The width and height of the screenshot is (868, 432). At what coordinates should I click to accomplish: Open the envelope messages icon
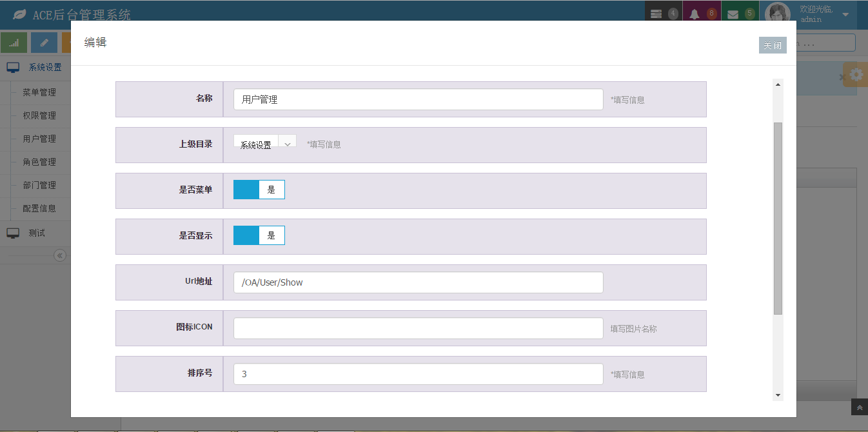733,14
